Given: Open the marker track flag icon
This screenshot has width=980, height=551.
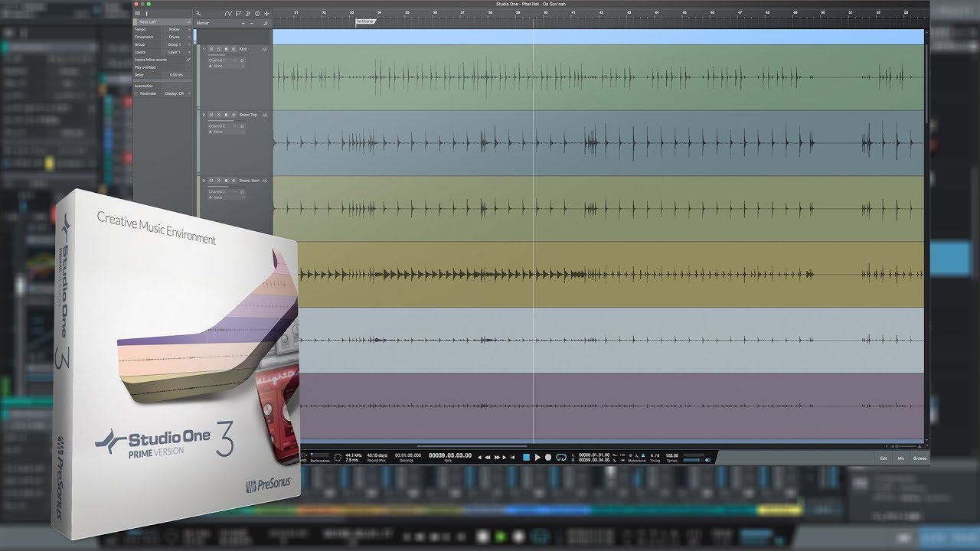Looking at the screenshot, I should pos(238,13).
